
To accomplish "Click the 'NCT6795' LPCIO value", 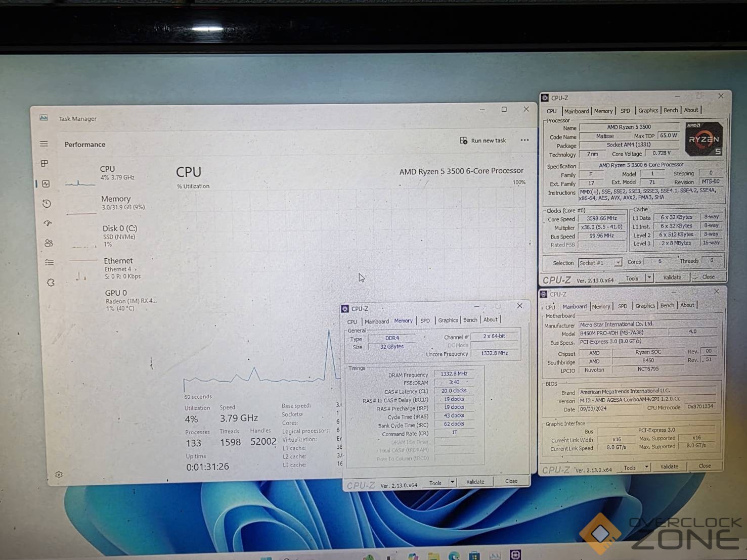I will [648, 369].
